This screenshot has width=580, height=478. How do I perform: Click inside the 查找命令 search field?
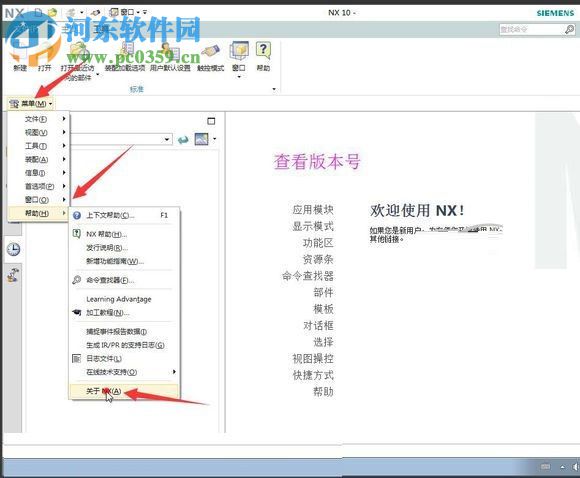(x=531, y=29)
